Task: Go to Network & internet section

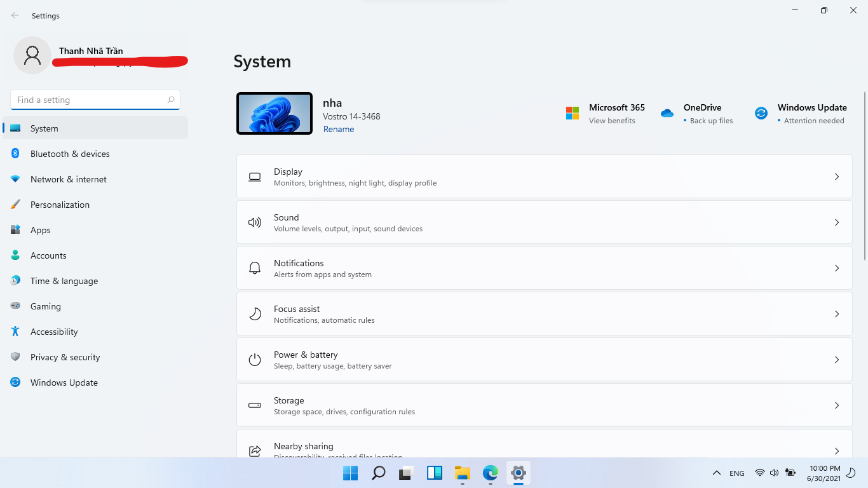Action: click(x=95, y=179)
